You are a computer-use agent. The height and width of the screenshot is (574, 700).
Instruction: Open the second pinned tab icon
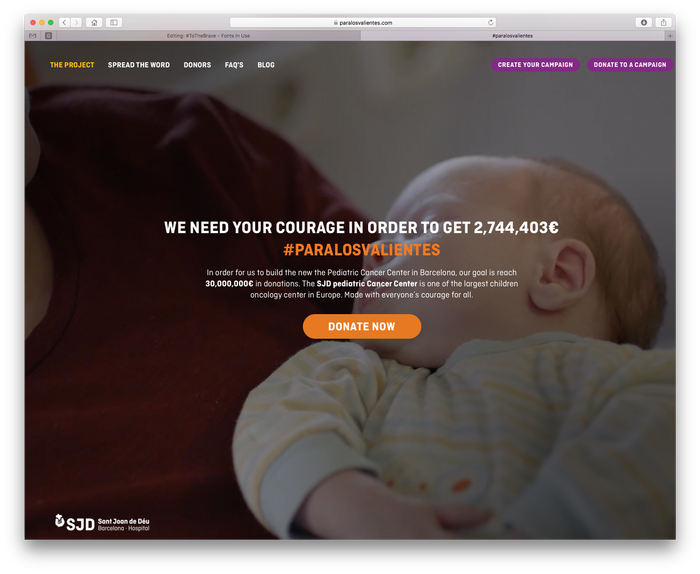[49, 36]
